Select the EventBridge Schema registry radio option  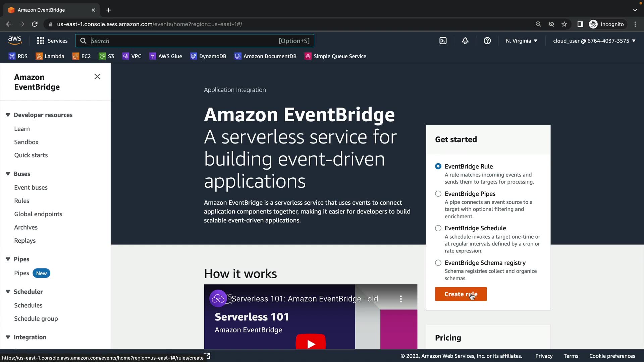(438, 263)
